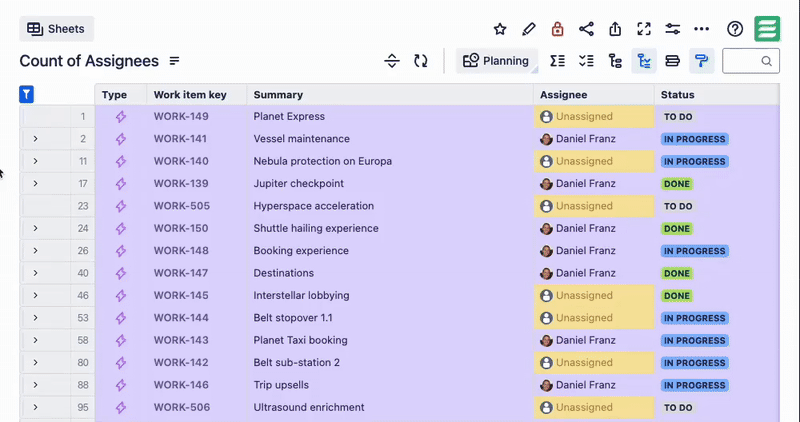Click the export upload icon
Image resolution: width=800 pixels, height=422 pixels.
click(615, 29)
